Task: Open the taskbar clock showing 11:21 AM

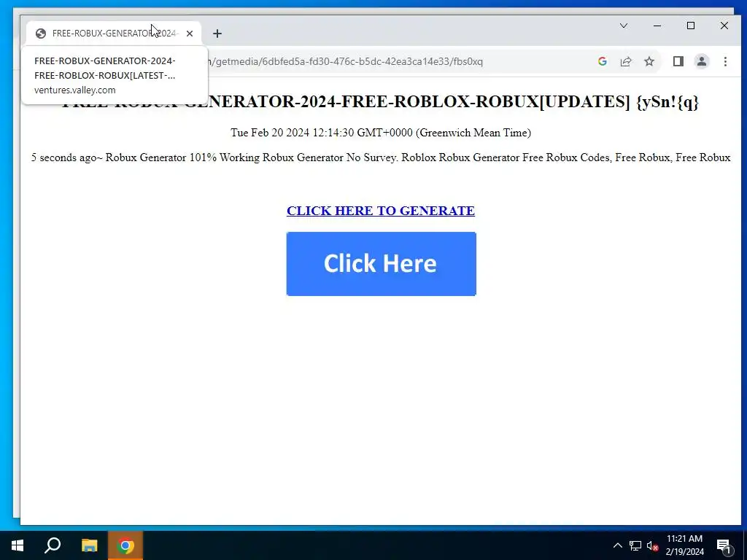Action: click(684, 545)
